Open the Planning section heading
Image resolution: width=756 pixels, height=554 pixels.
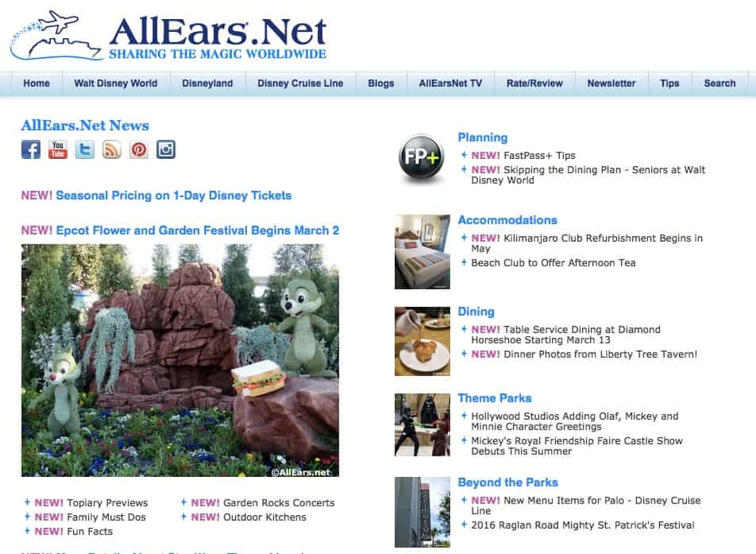(x=483, y=138)
